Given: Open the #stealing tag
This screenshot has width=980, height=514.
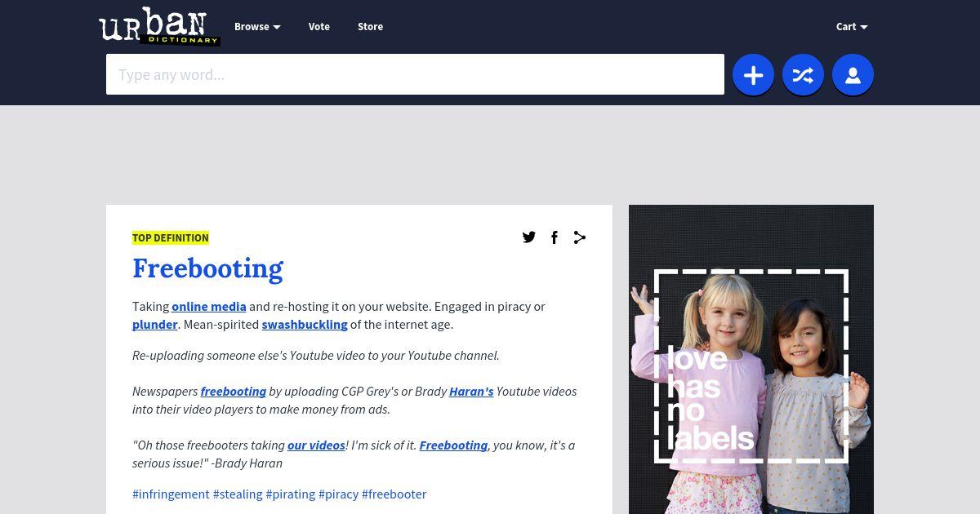Looking at the screenshot, I should (x=238, y=494).
